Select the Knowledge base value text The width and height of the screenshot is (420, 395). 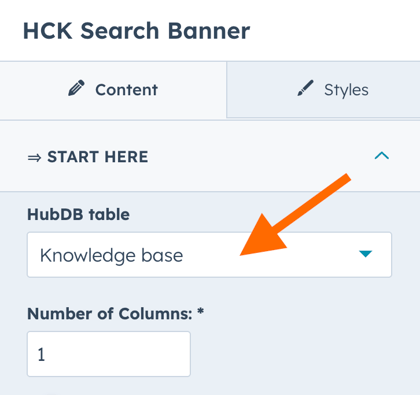112,256
